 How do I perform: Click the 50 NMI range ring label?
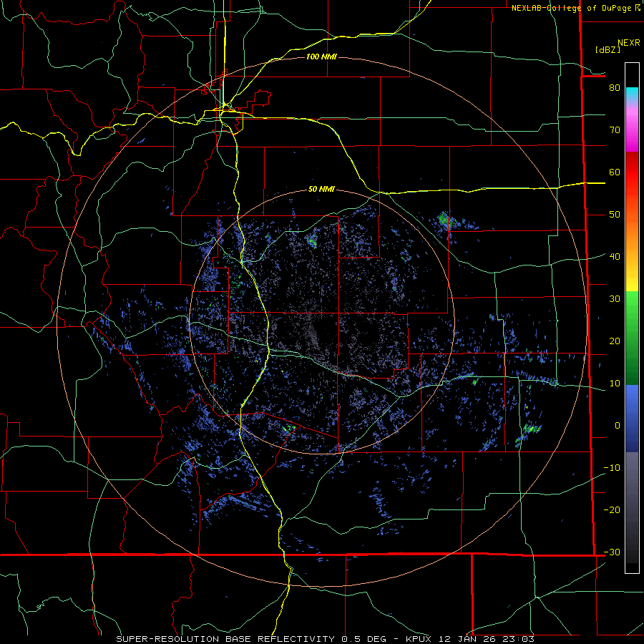321,190
